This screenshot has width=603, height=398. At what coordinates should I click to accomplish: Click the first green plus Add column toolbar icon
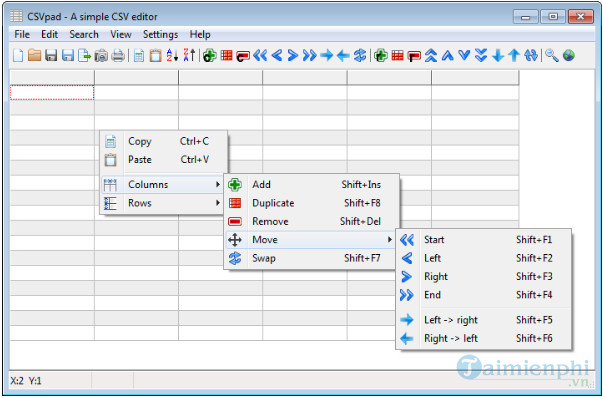[x=210, y=55]
